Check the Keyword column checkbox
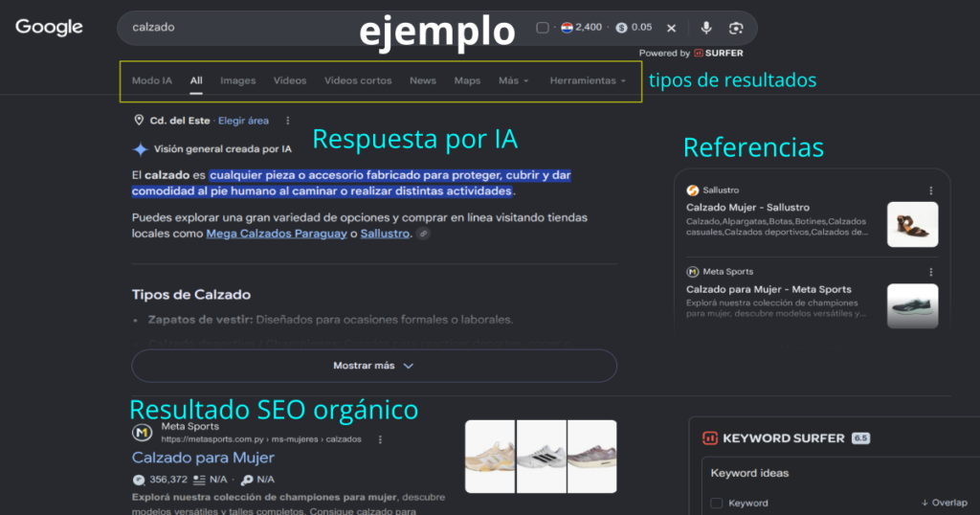The width and height of the screenshot is (980, 515). pos(716,504)
